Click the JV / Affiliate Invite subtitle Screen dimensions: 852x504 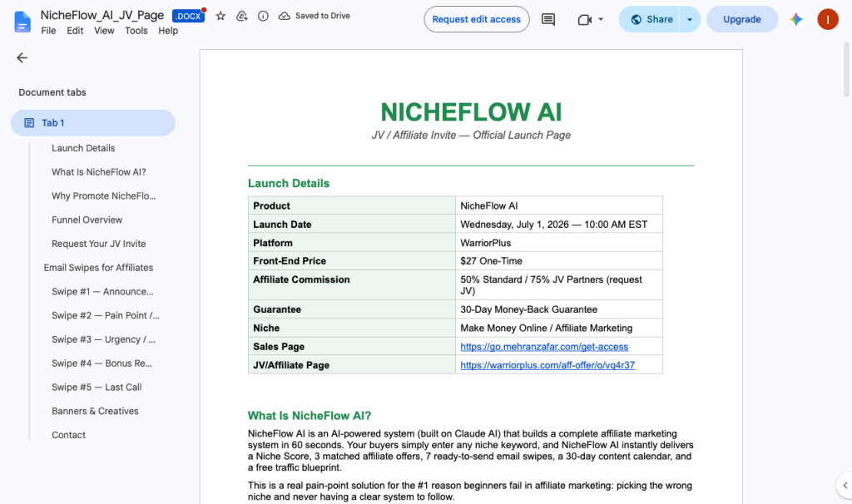(x=471, y=136)
